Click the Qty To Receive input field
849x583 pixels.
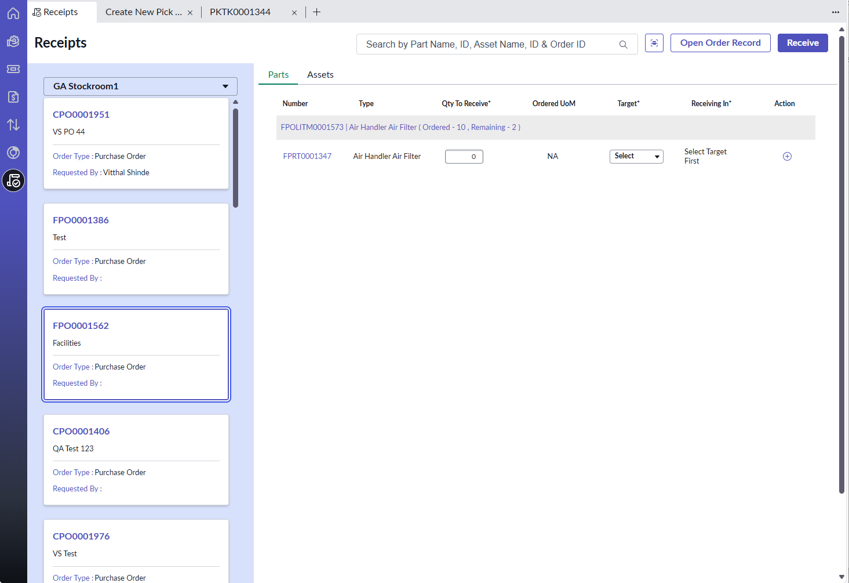[x=464, y=157]
